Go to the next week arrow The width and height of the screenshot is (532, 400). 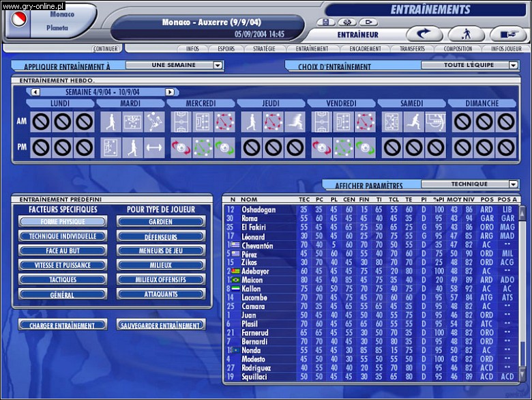coord(170,92)
